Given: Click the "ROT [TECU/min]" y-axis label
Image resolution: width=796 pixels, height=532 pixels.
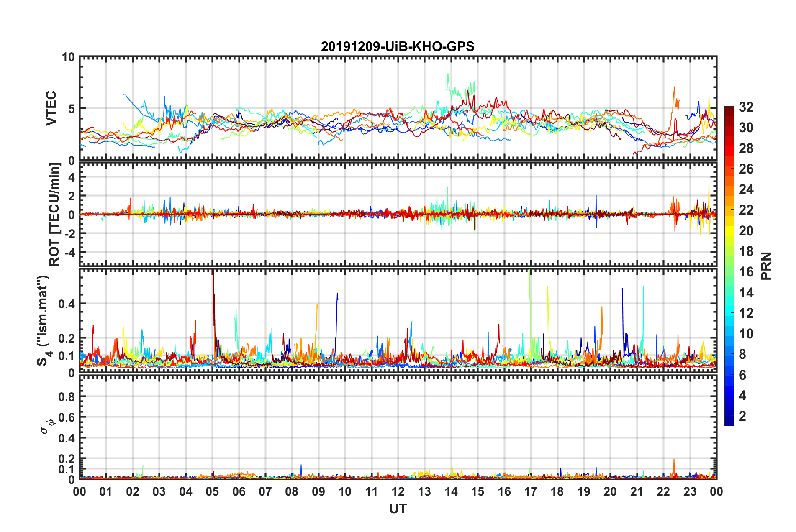Looking at the screenshot, I should click(x=54, y=215).
